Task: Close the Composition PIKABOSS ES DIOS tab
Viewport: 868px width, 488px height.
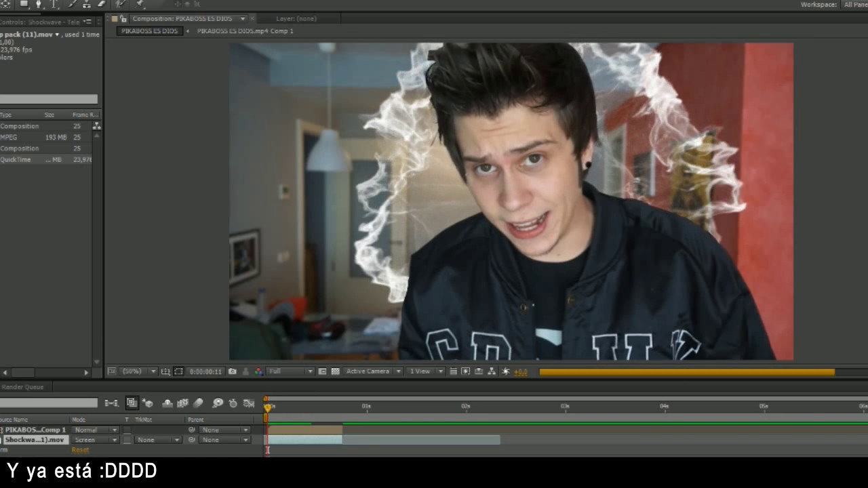Action: [253, 19]
